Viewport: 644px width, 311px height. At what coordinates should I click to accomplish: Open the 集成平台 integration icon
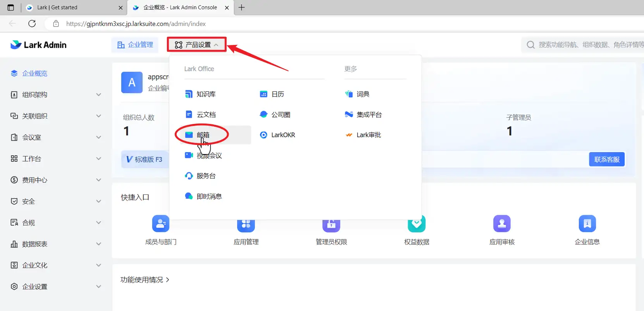coord(349,115)
